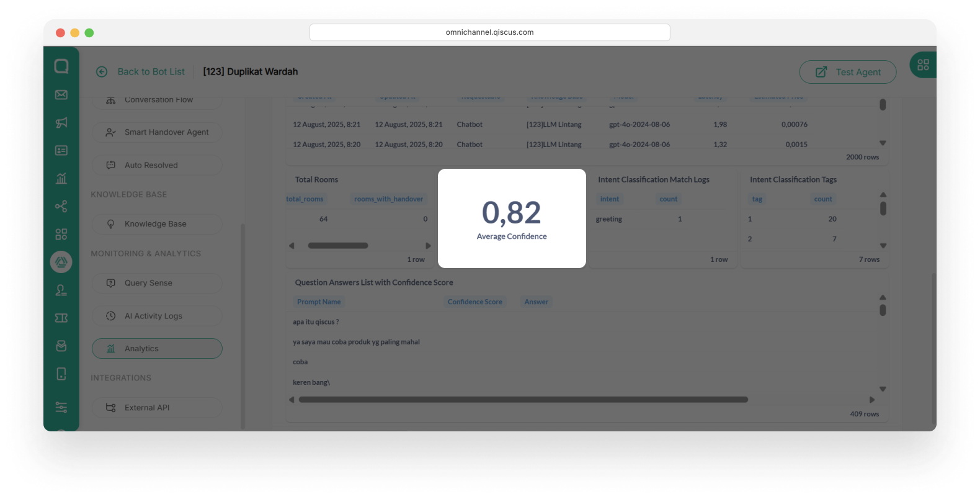Click rooms_with_handover column header
The height and width of the screenshot is (499, 980).
pos(388,199)
